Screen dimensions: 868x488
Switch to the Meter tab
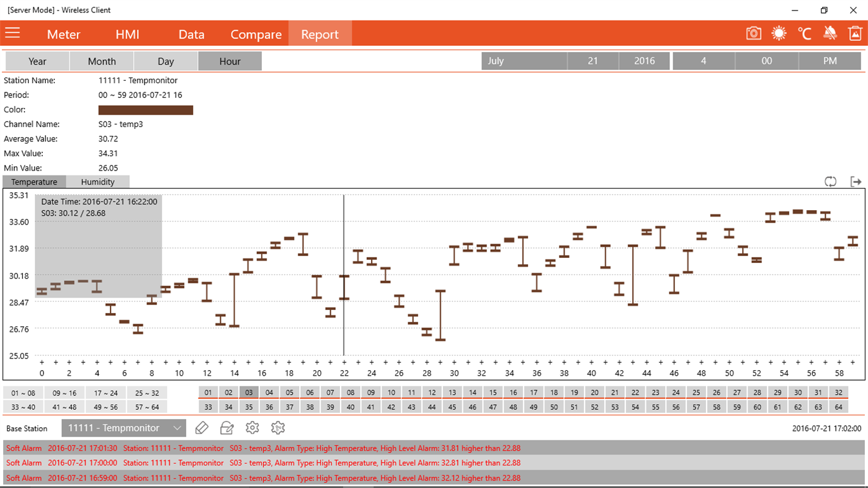click(64, 34)
